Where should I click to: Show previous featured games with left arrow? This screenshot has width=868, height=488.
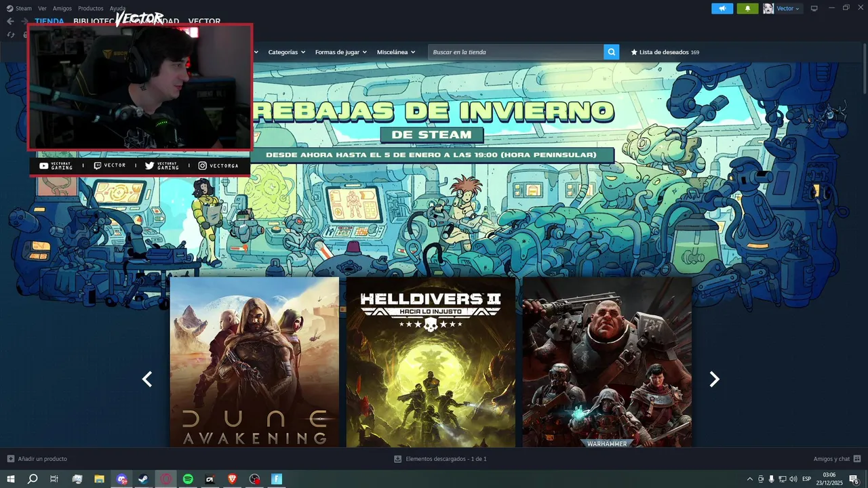tap(147, 380)
